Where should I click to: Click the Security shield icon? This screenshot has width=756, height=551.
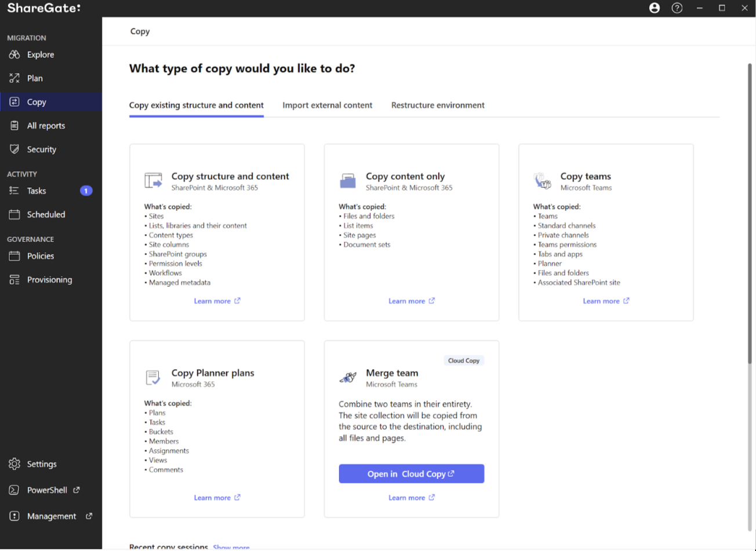(14, 149)
